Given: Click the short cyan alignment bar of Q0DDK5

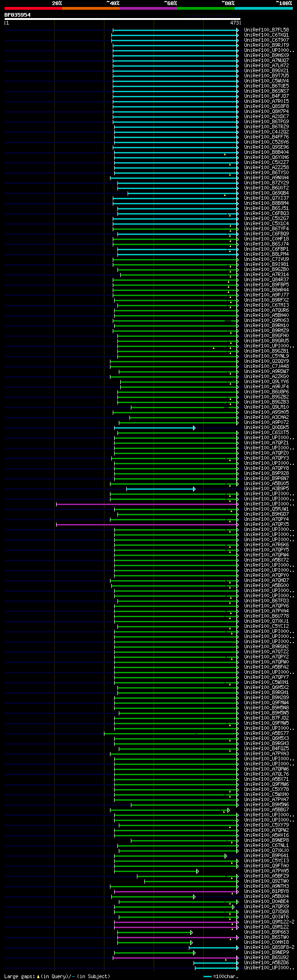Looking at the screenshot, I should (x=155, y=428).
